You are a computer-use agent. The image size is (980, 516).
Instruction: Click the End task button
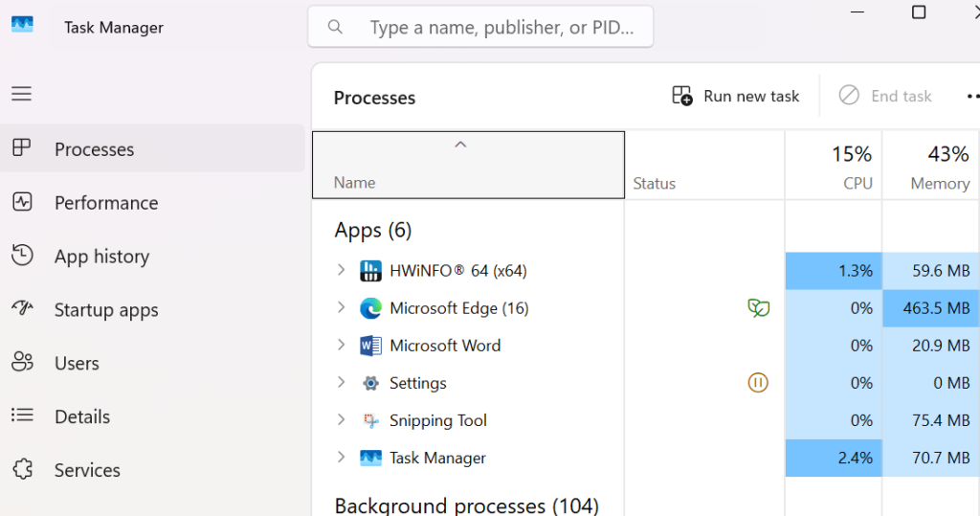[885, 96]
